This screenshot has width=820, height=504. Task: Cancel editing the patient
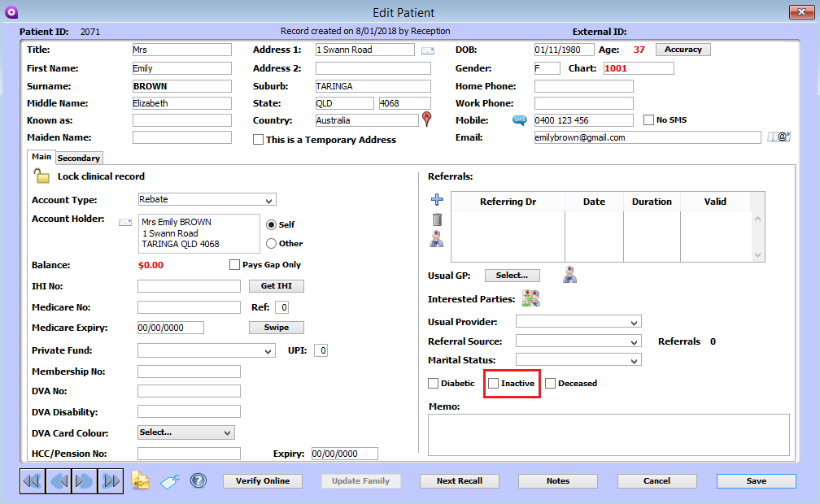[656, 481]
